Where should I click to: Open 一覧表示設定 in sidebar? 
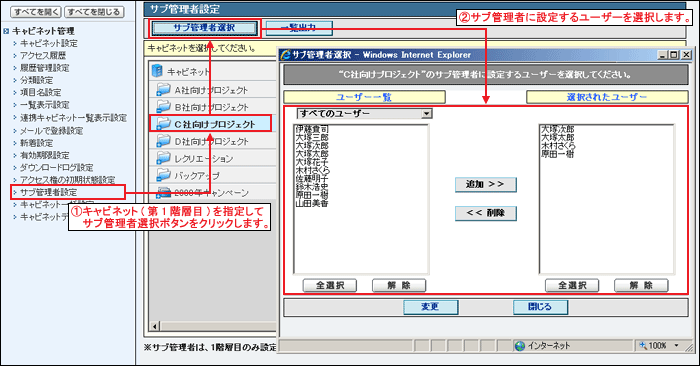[x=45, y=105]
